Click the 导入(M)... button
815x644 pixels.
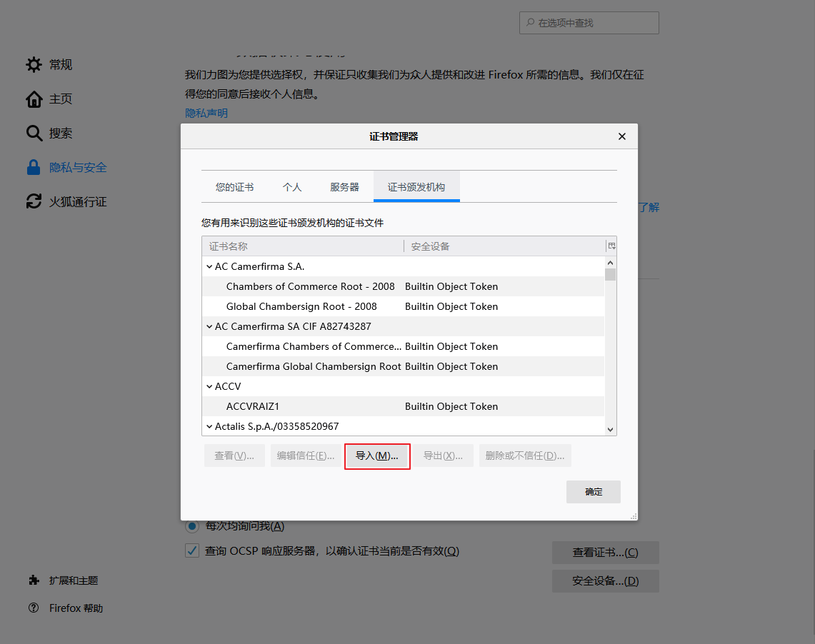pos(377,456)
